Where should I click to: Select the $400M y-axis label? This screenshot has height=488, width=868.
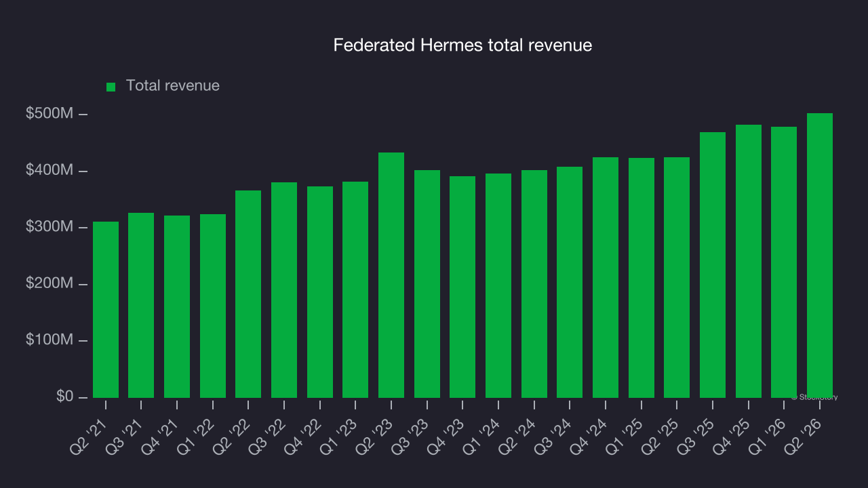50,170
